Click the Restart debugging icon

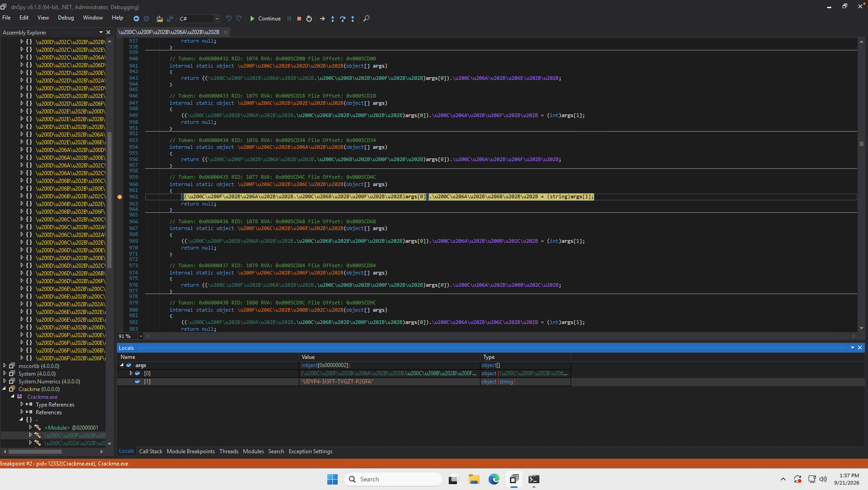(x=309, y=19)
